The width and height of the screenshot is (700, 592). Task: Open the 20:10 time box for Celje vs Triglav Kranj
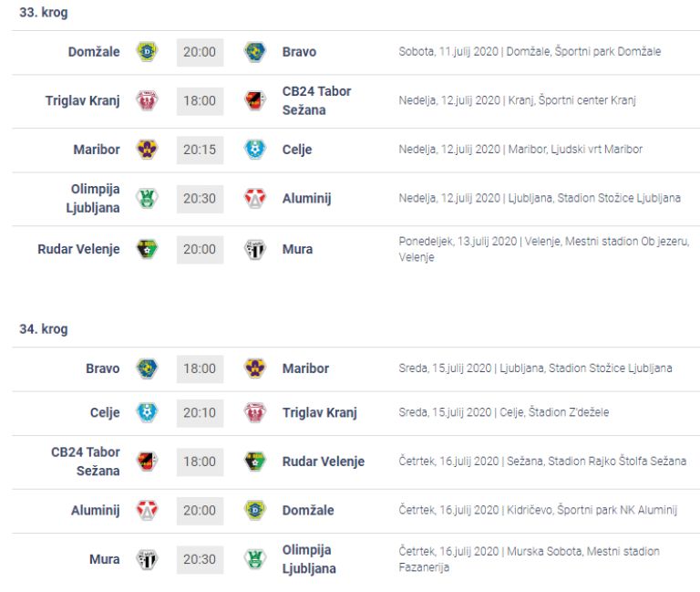coord(200,412)
